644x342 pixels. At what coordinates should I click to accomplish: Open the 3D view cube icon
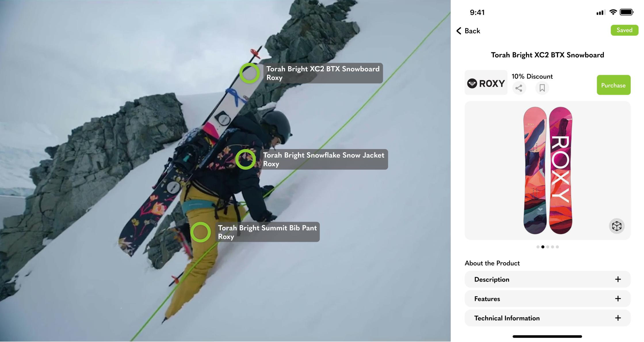click(616, 226)
